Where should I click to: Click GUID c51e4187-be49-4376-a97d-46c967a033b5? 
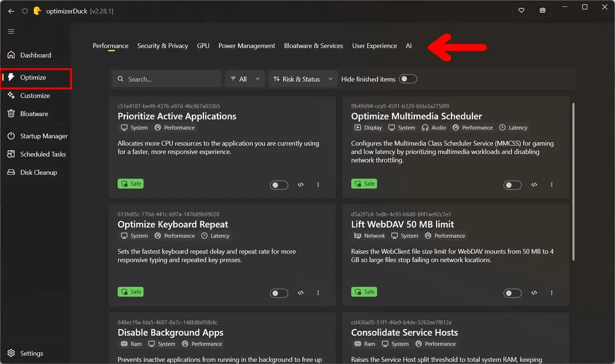(169, 106)
